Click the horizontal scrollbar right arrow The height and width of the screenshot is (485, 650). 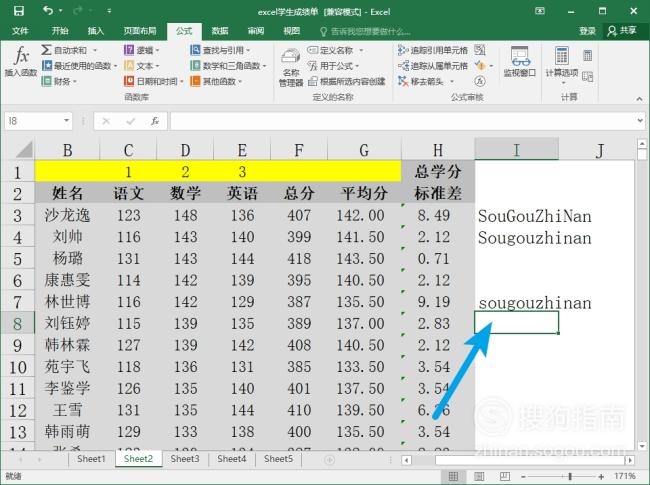(630, 460)
